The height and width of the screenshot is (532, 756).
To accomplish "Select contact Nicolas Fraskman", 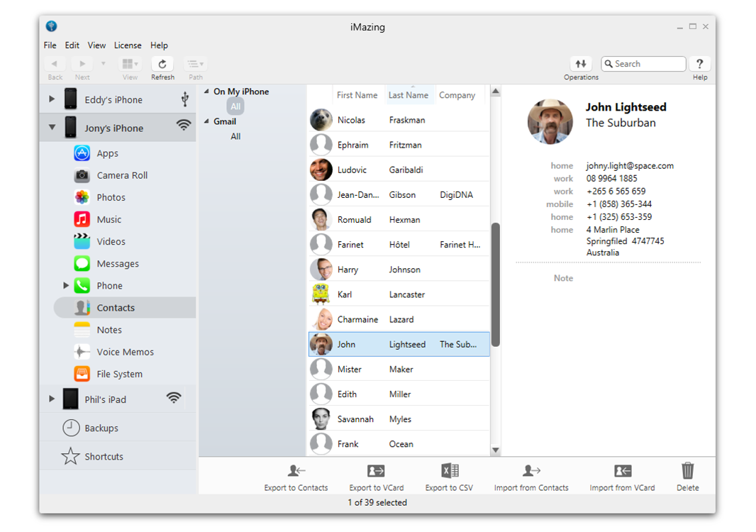I will 399,120.
